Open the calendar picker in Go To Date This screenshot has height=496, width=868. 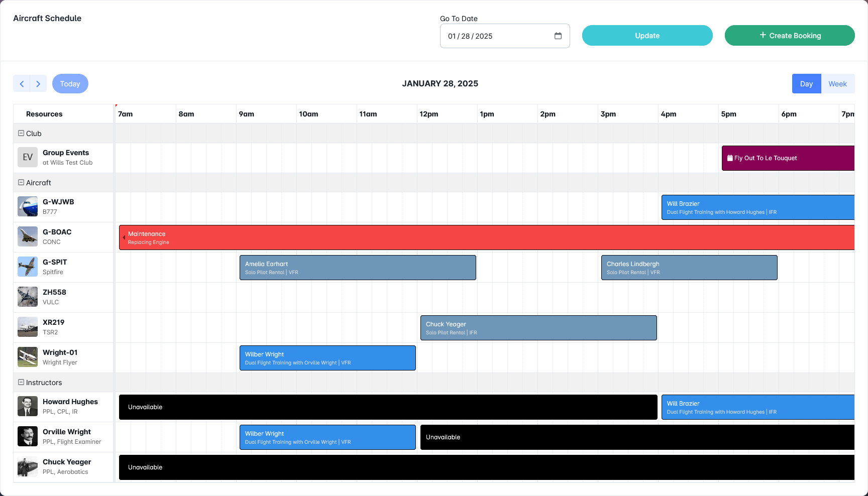[x=558, y=36]
